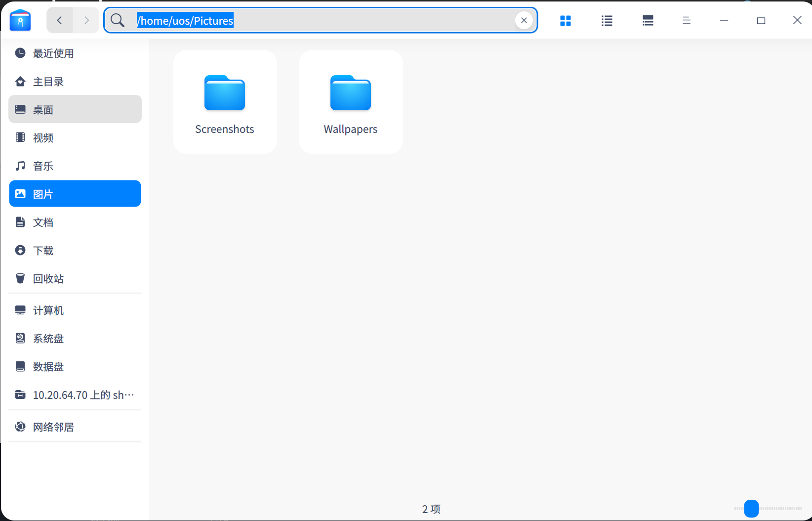The height and width of the screenshot is (521, 812).
Task: Switch to icon grid view
Action: click(x=566, y=20)
